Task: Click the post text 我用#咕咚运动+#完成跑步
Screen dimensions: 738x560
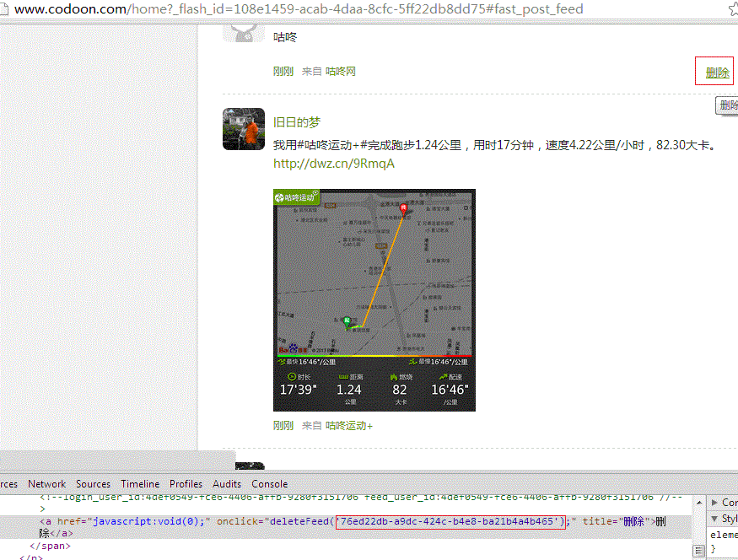Action: point(494,145)
